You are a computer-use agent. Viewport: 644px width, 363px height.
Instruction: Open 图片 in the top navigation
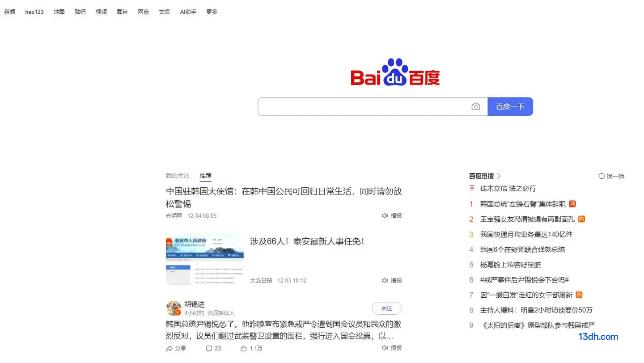pos(123,12)
